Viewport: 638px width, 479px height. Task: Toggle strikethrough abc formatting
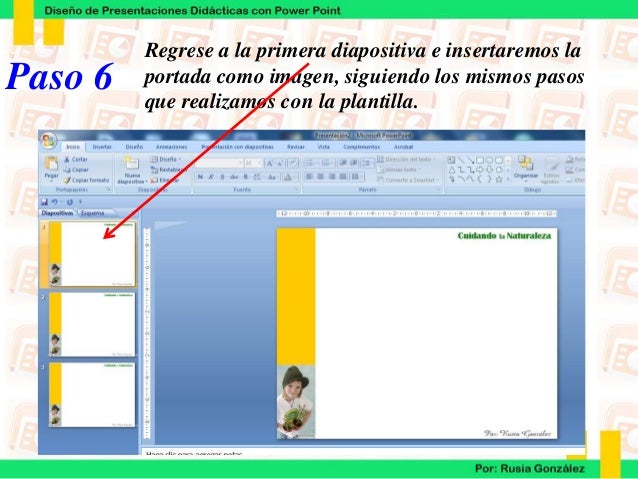[234, 177]
